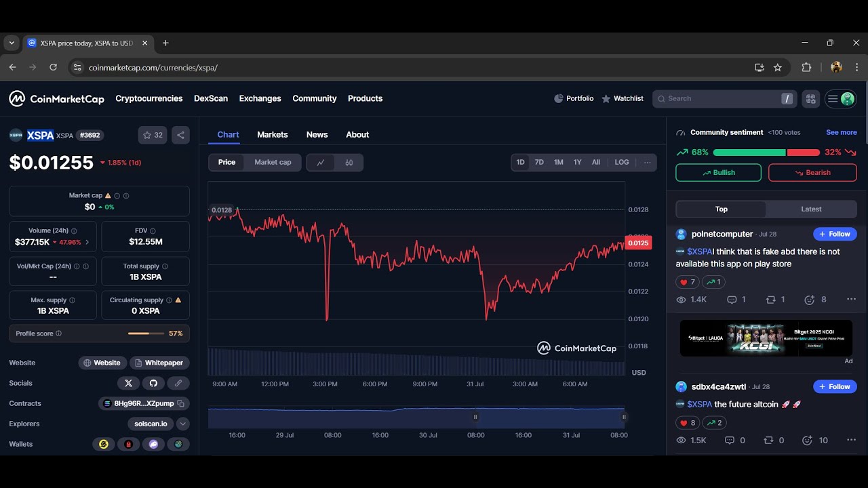Open chart more options ellipsis
Screen dimensions: 868x488
(x=647, y=163)
